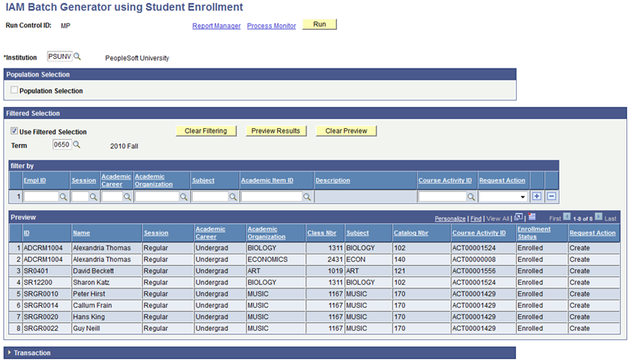Sort Preview grid by ID header
This screenshot has width=632, height=364.
tap(27, 233)
